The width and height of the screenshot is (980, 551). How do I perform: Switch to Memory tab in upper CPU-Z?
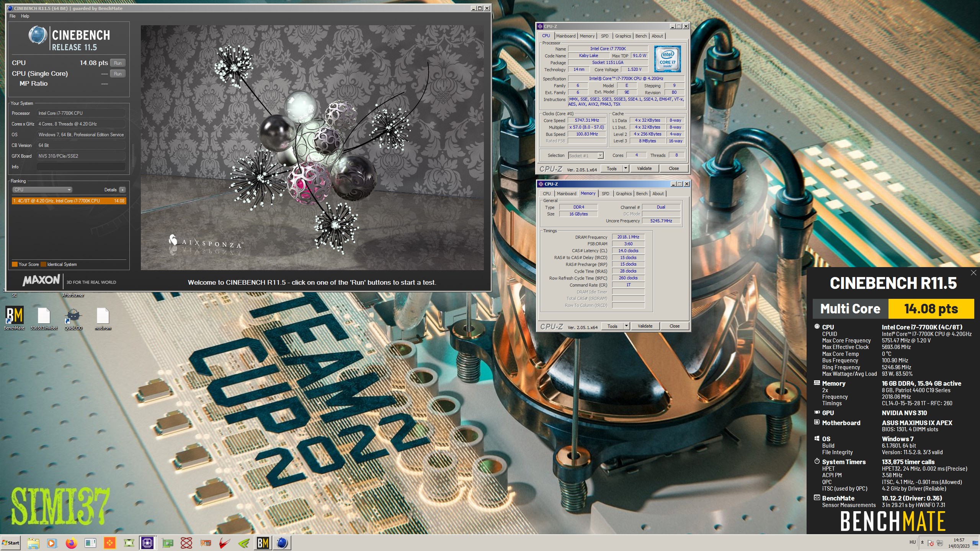pyautogui.click(x=587, y=36)
